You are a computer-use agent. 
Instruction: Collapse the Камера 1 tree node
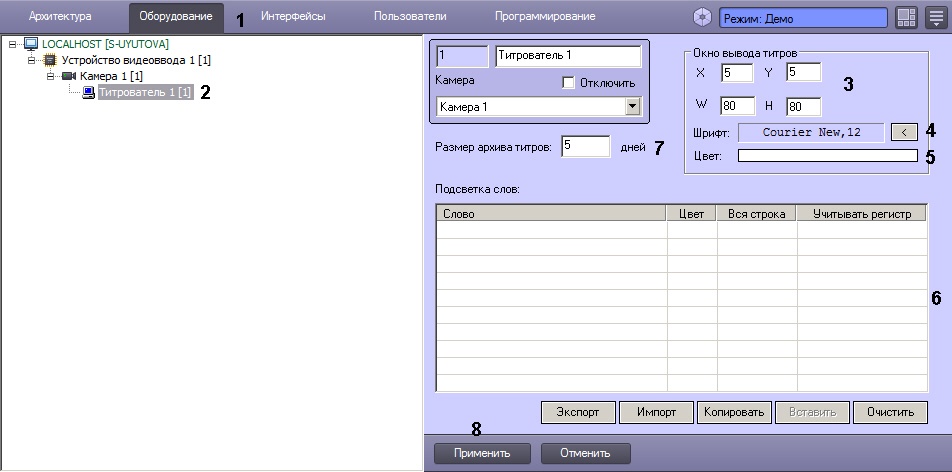(50, 76)
